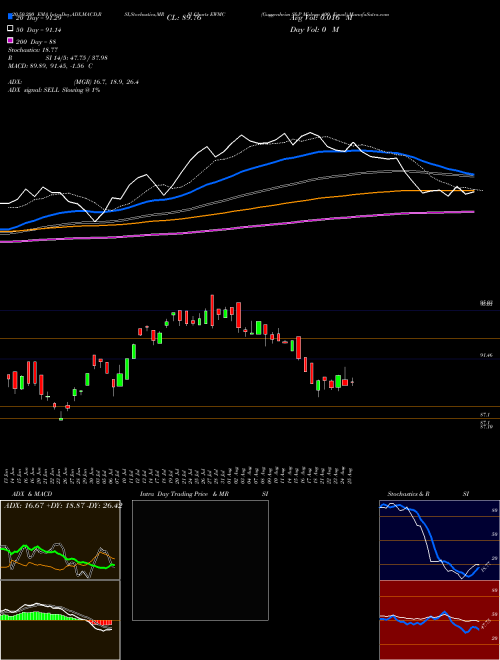500x660 pixels.
Task: Open the MACD histogram chart panel
Action: [x=60, y=620]
